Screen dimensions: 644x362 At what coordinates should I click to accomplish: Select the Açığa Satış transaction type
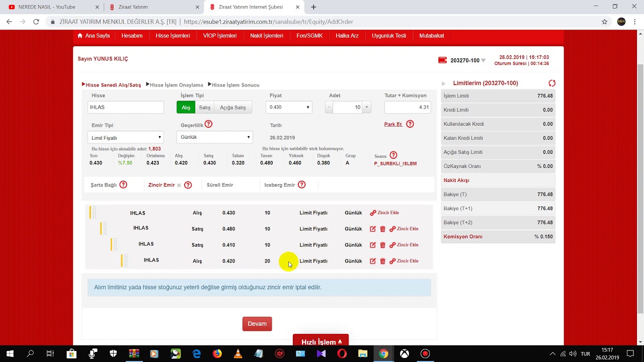coord(233,107)
